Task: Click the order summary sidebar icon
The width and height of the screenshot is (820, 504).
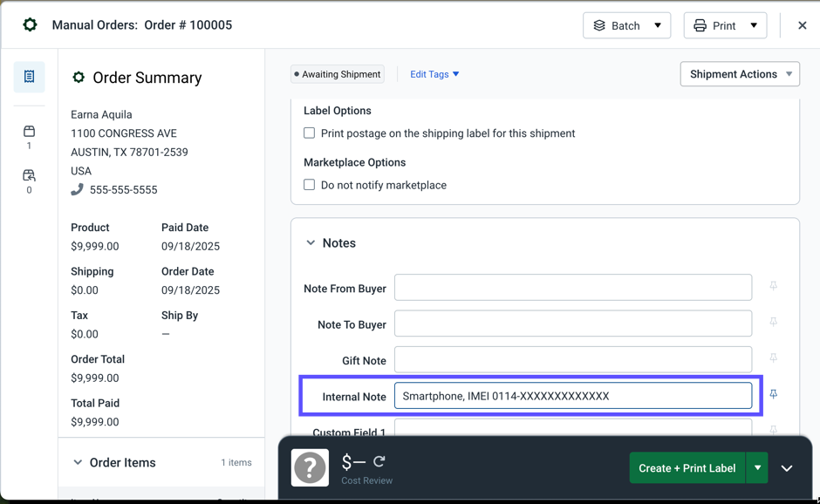Action: [29, 77]
